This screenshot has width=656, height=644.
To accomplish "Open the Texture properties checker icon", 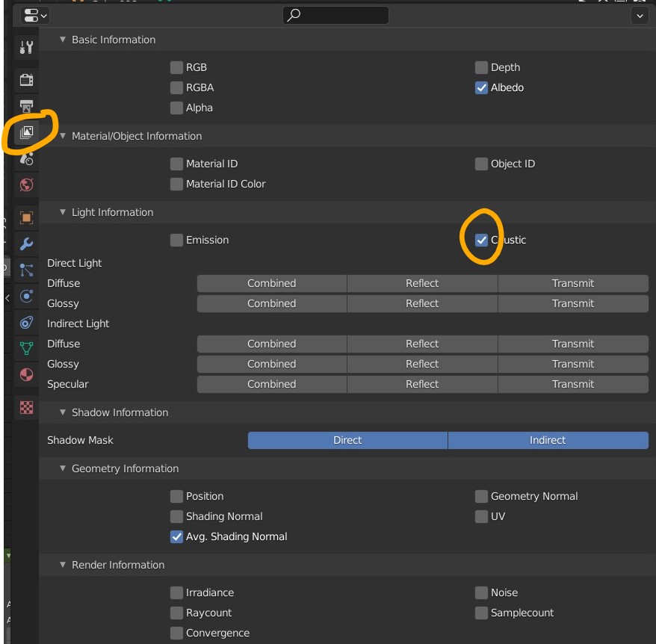I will 26,407.
